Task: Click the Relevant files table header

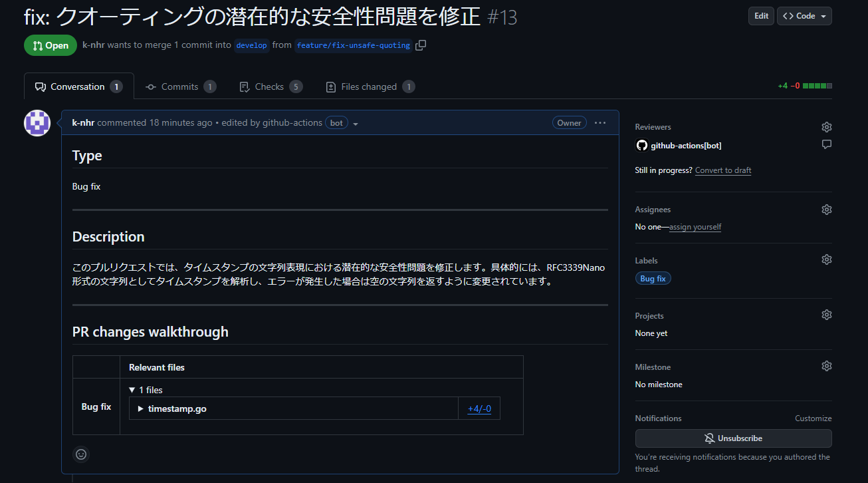Action: pos(157,367)
